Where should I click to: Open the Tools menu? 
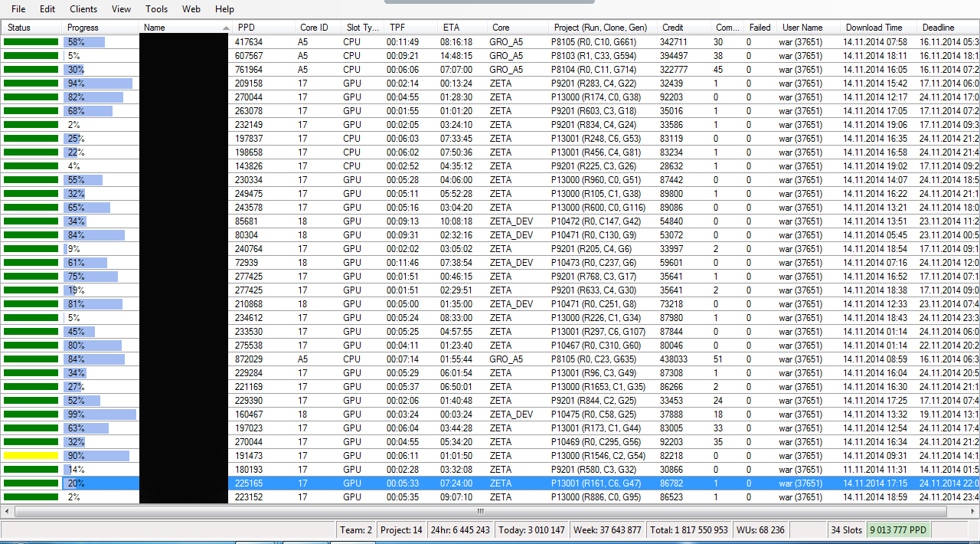[x=156, y=9]
